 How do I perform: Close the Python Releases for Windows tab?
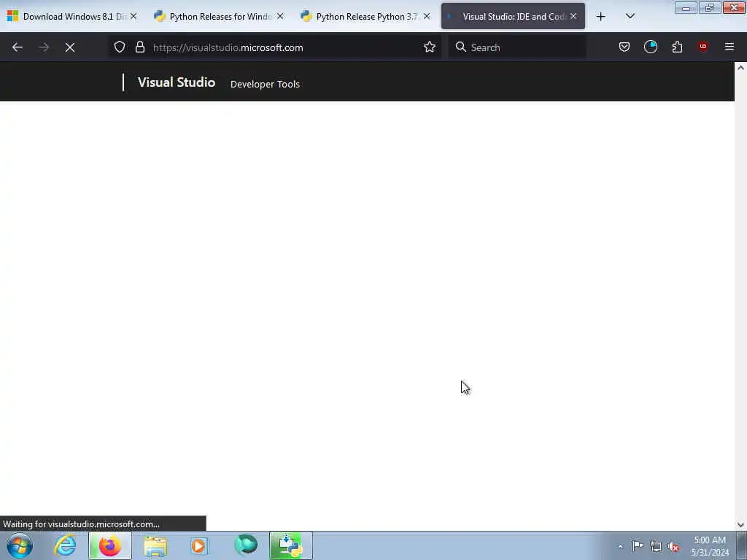pos(280,16)
